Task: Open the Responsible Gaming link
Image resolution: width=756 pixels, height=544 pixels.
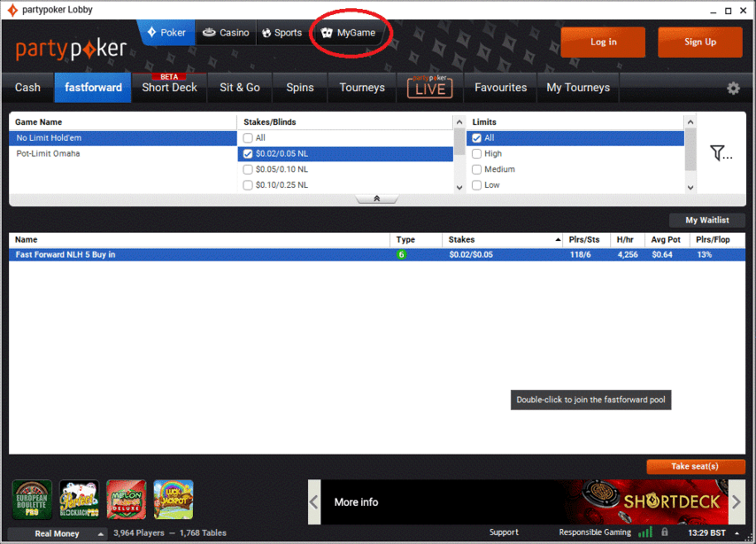Action: pyautogui.click(x=595, y=532)
